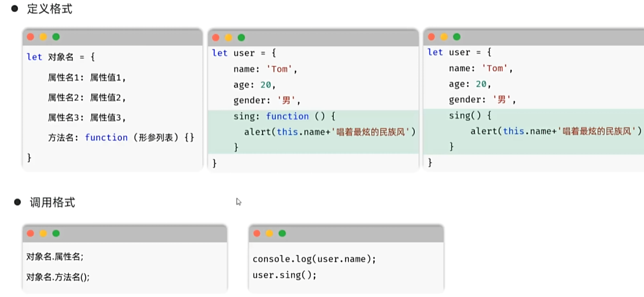Click "gender: '男'," in sing: function window
The height and width of the screenshot is (297, 644).
(x=268, y=101)
